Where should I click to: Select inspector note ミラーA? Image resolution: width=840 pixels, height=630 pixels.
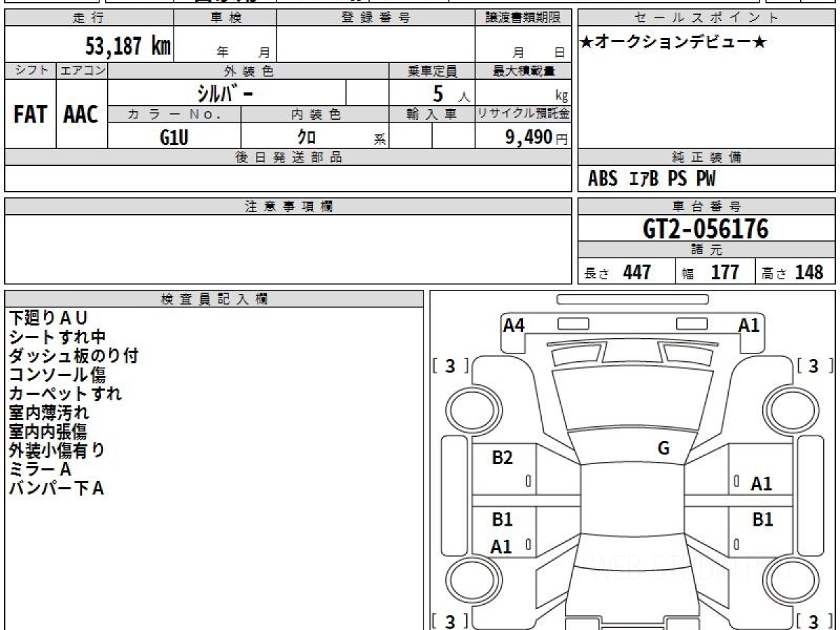[x=41, y=469]
